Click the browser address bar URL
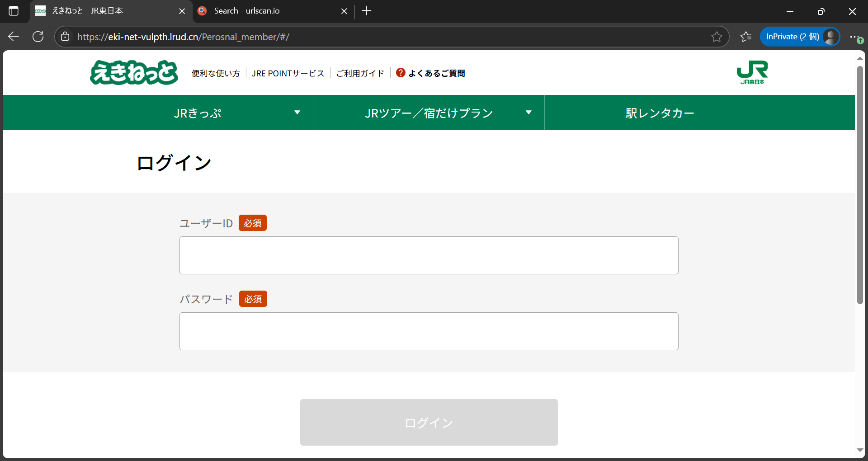The width and height of the screenshot is (868, 461). pyautogui.click(x=183, y=37)
